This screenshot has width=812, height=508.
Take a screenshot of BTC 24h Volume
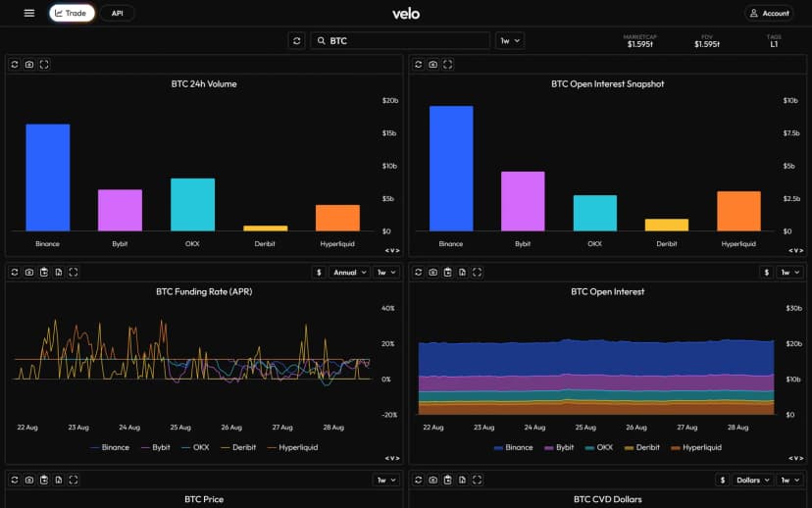29,64
